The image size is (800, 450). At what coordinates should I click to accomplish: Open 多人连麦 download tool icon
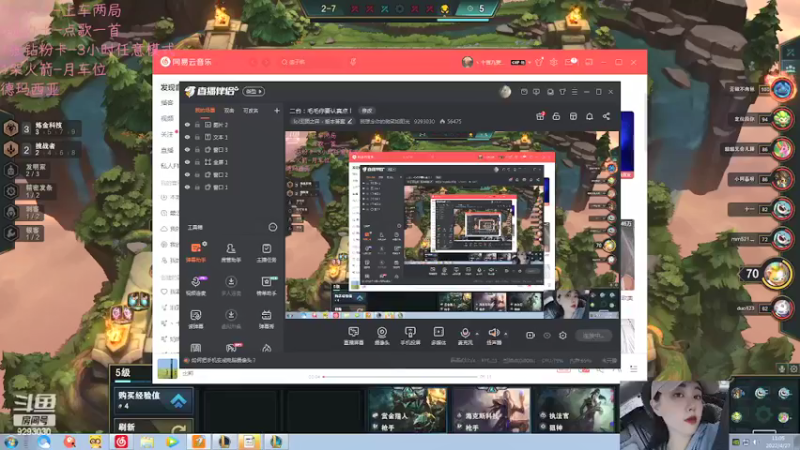pyautogui.click(x=231, y=286)
